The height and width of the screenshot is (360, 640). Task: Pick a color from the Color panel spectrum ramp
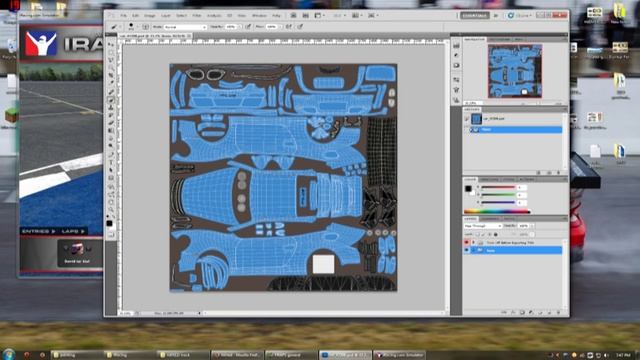point(497,211)
